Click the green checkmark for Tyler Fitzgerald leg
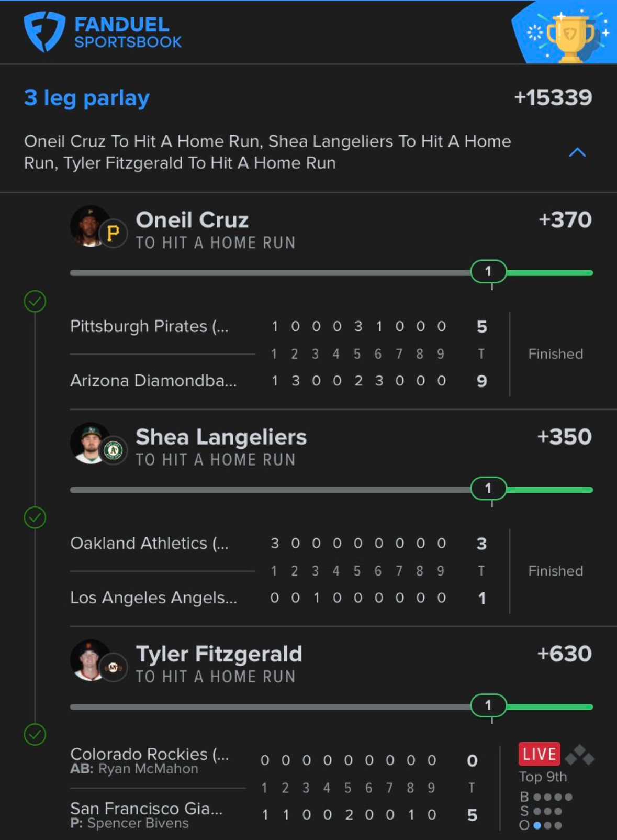Screen dimensions: 617x840 (35, 734)
